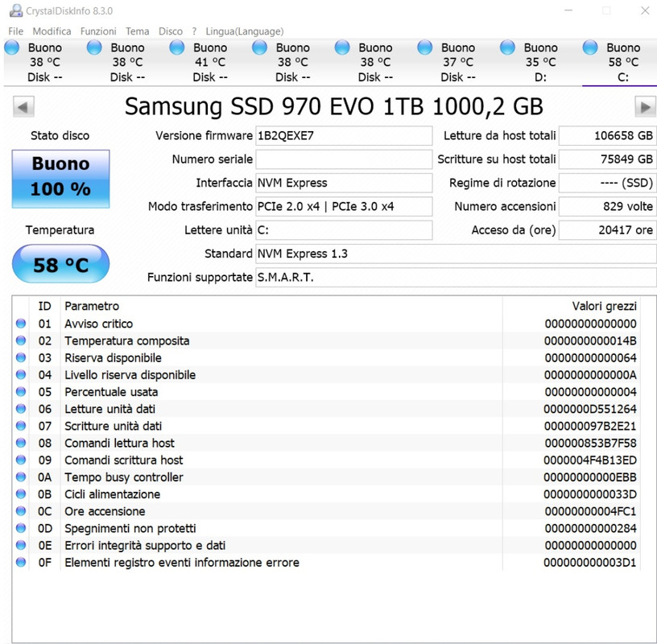Screen dimensions: 657x644
Task: Select the Temperatura composita parameter row
Action: 327,341
